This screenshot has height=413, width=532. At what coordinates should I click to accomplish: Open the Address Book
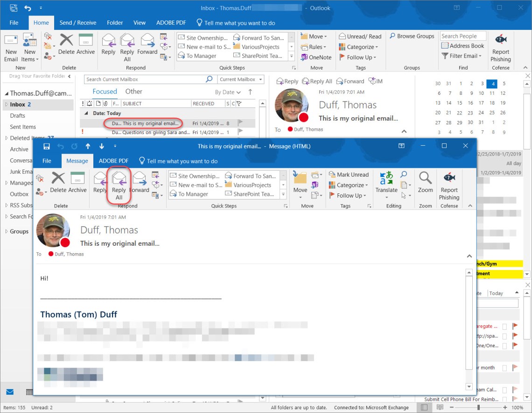coord(463,45)
